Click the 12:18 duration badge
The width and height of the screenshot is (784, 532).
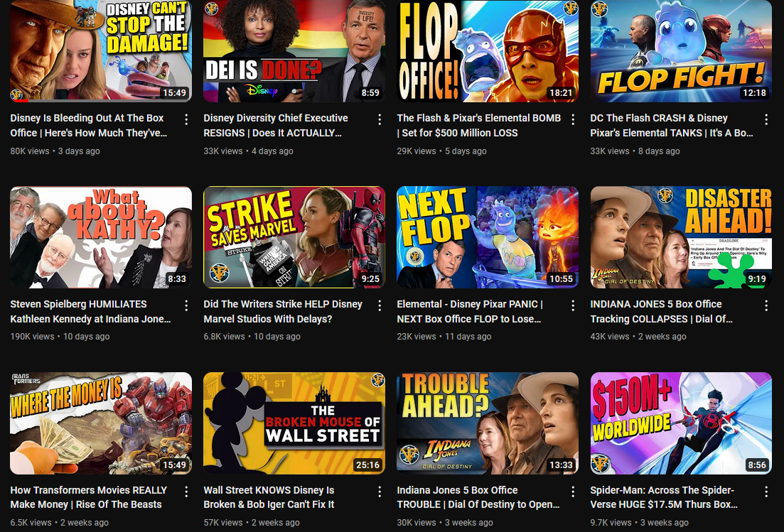[x=754, y=93]
